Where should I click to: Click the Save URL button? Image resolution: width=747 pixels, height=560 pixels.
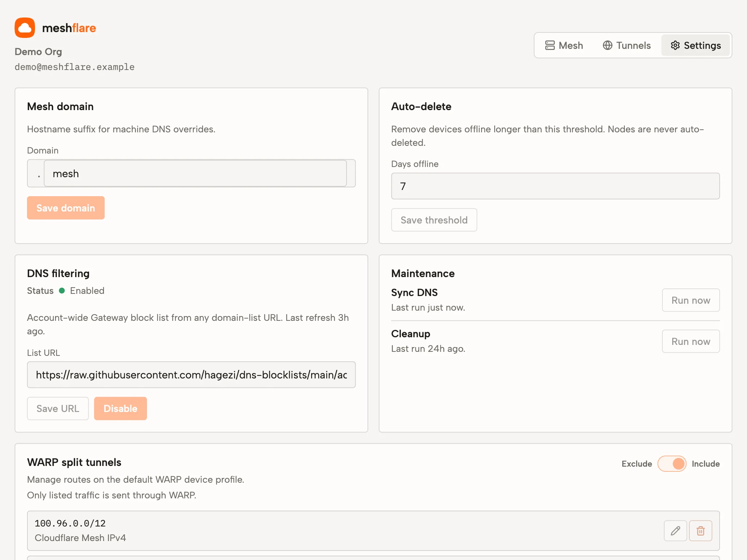click(x=58, y=408)
